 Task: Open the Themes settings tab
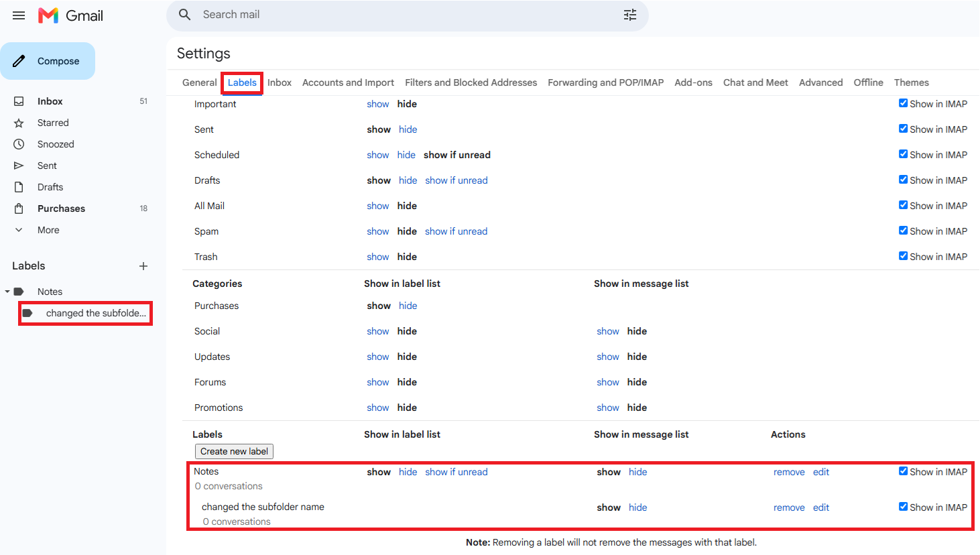pos(911,82)
